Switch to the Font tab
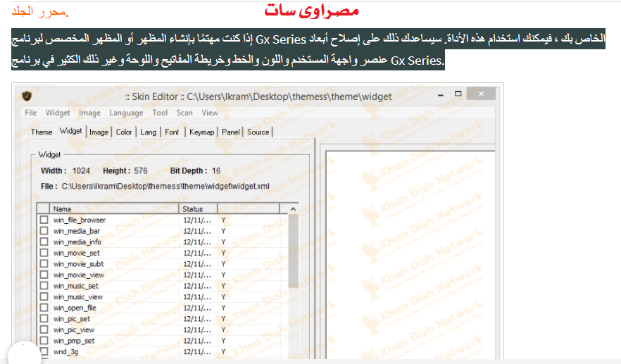This screenshot has height=364, width=621. tap(172, 132)
